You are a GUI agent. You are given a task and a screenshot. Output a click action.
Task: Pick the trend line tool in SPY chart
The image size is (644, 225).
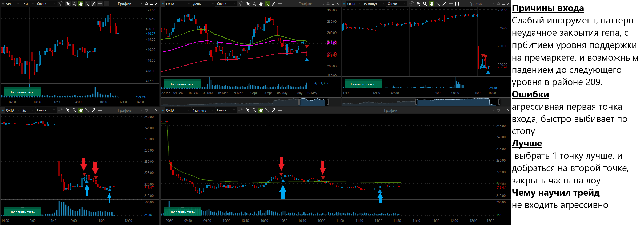[x=87, y=4]
